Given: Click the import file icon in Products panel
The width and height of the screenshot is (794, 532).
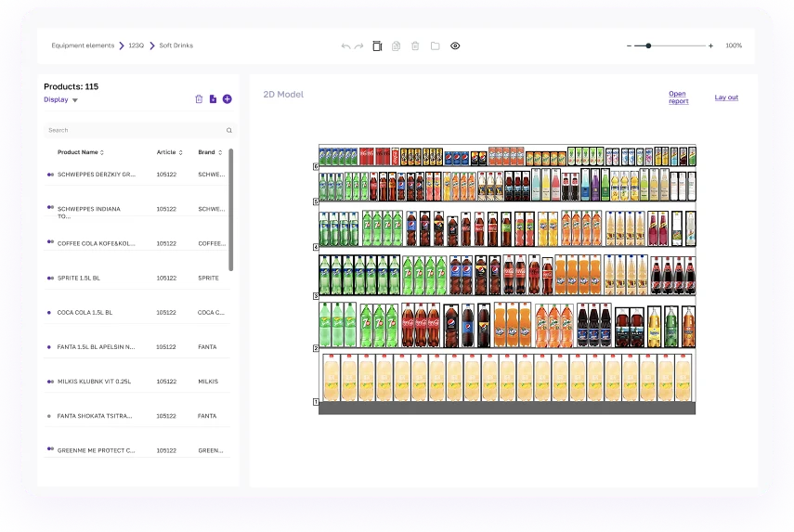Looking at the screenshot, I should tap(214, 99).
